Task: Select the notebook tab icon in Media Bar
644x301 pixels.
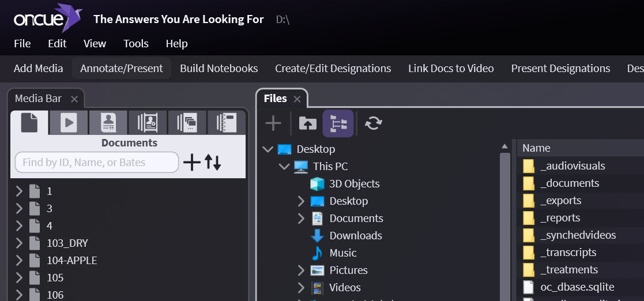Action: point(227,123)
